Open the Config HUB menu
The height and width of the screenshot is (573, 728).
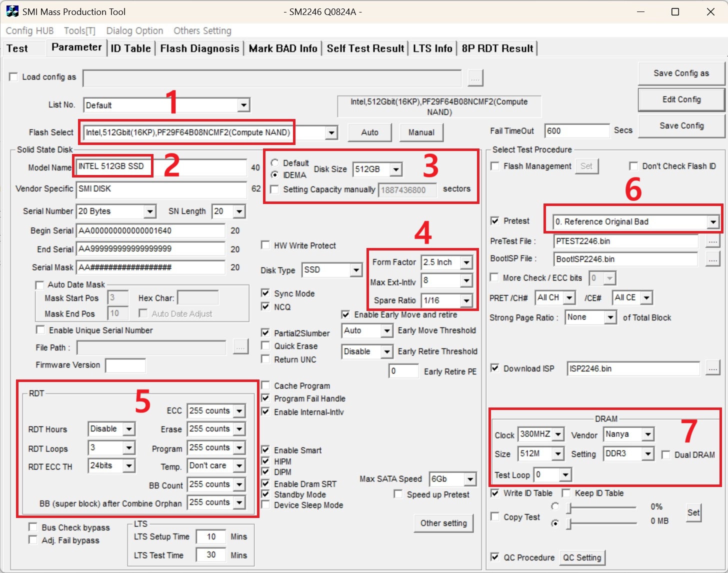[29, 30]
